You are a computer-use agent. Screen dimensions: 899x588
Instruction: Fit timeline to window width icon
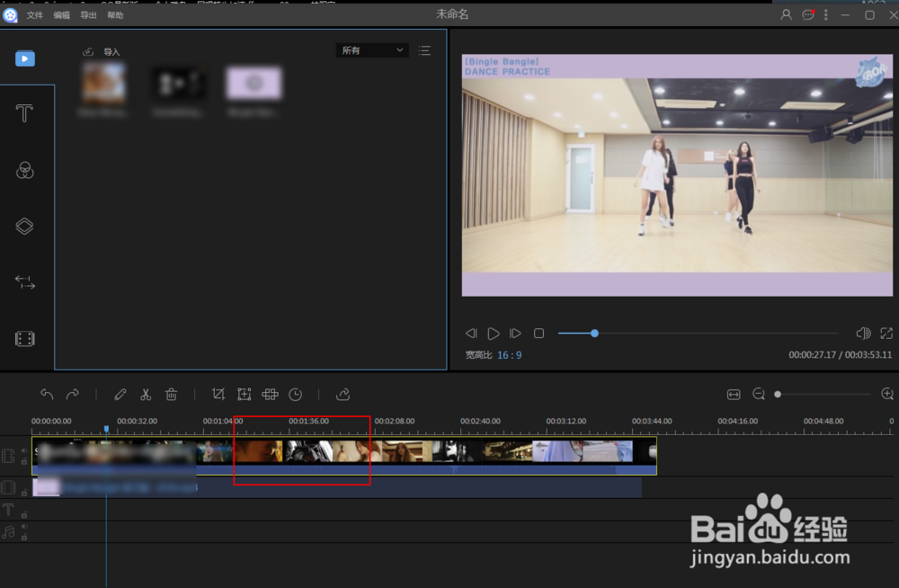[x=734, y=394]
